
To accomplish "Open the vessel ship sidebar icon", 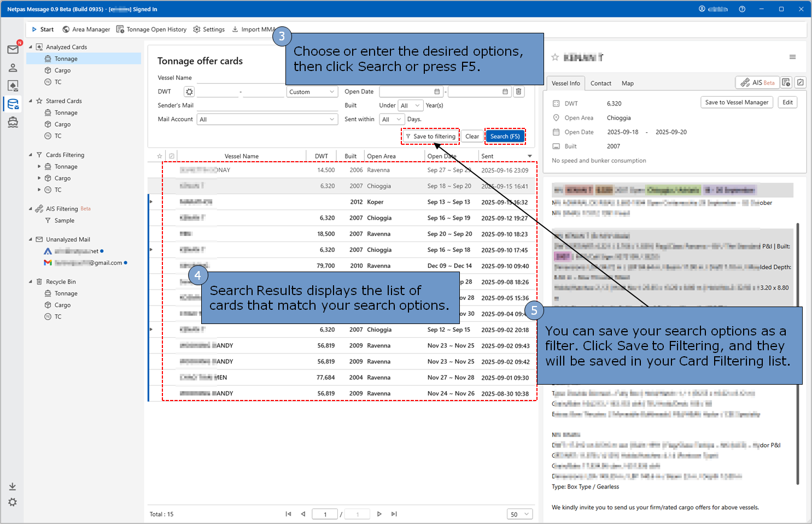I will click(x=13, y=122).
